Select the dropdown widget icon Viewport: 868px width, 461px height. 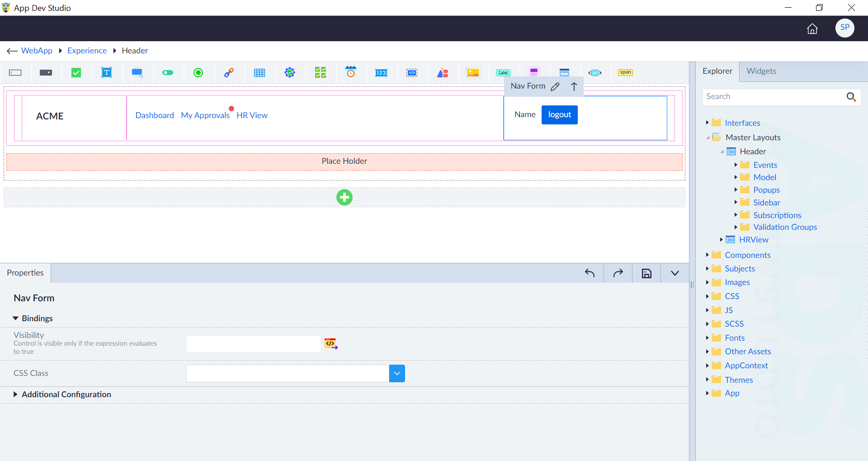(46, 72)
